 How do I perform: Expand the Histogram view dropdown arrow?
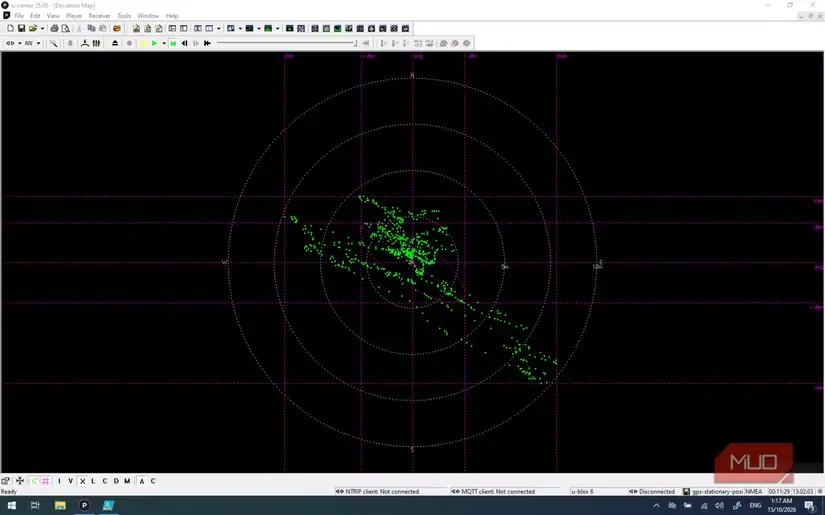[258, 28]
